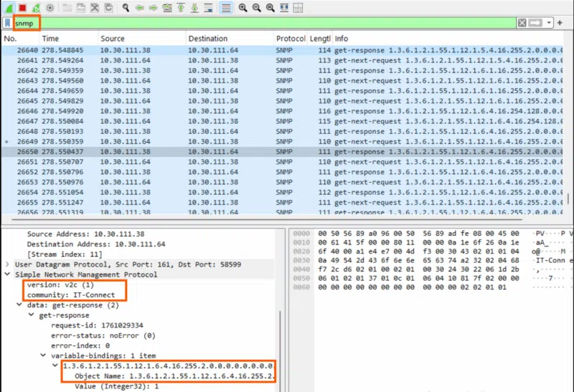Collapse the 1.3.6.1.2.1.55 OID binding node
The height and width of the screenshot is (392, 574).
[55, 365]
